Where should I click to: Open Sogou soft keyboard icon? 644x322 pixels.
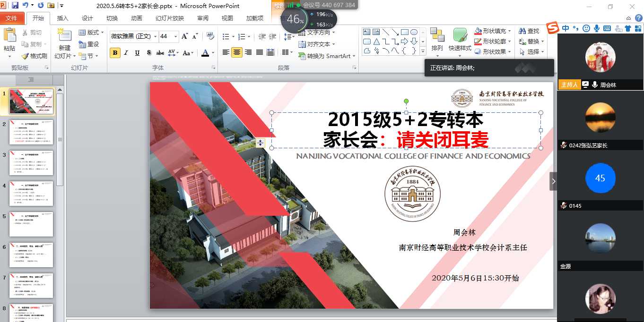[x=607, y=28]
